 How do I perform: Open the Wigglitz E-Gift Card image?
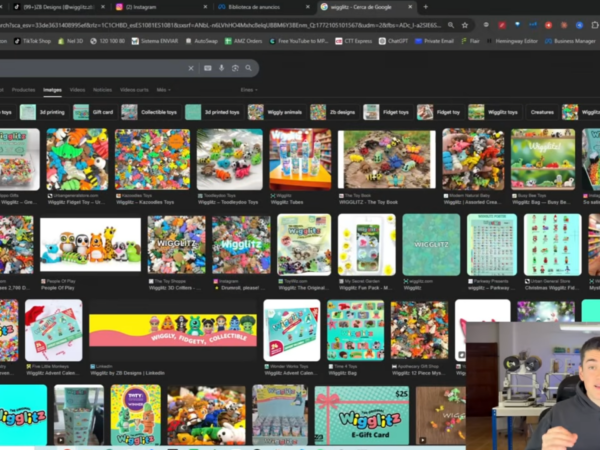(x=362, y=416)
